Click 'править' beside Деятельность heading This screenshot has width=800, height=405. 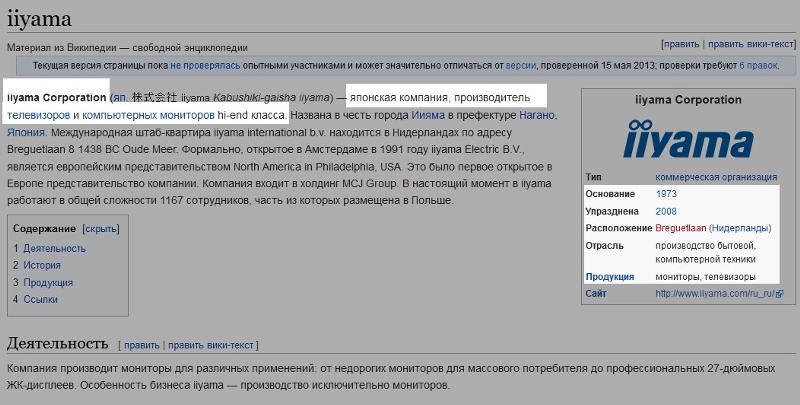click(x=142, y=345)
